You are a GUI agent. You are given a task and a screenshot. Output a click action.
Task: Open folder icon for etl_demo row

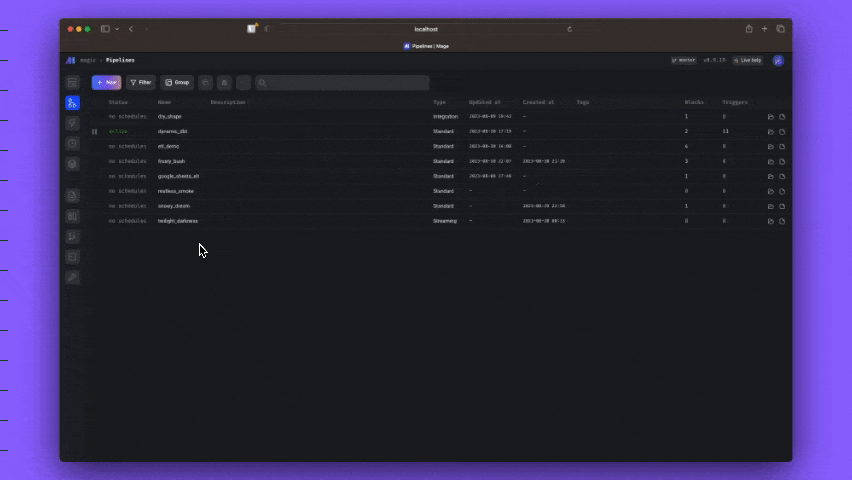point(770,147)
